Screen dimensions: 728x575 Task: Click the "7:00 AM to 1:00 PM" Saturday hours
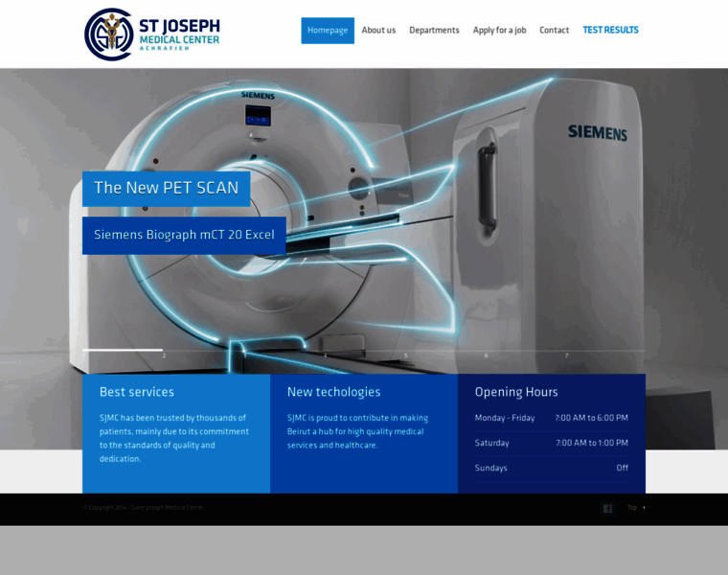[x=592, y=443]
